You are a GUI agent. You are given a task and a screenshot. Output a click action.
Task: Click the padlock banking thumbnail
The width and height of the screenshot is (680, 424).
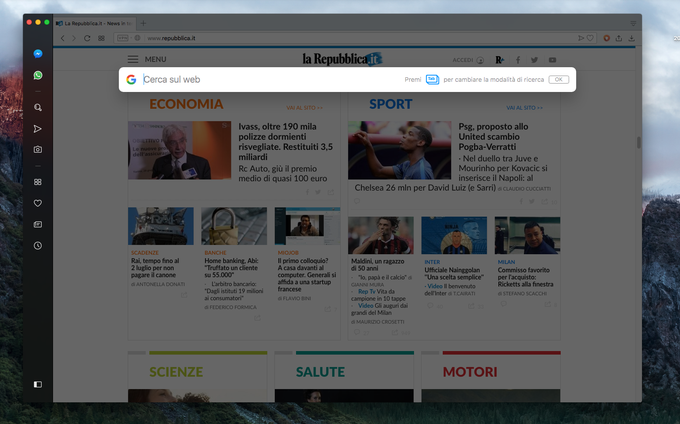point(234,226)
